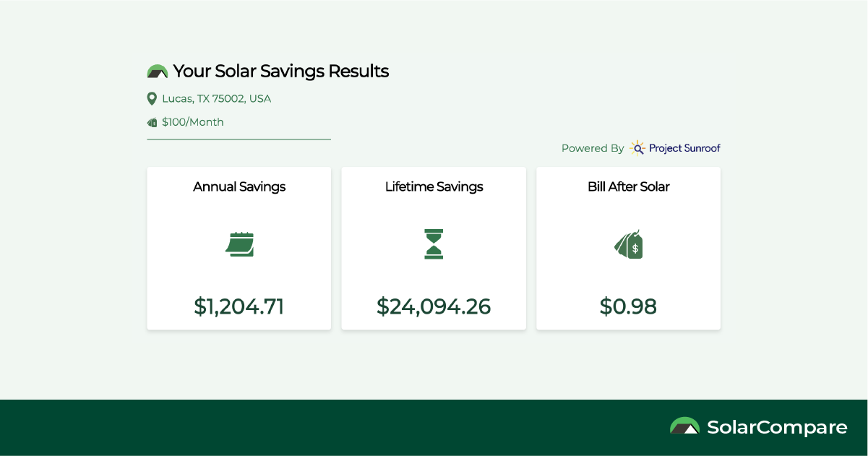This screenshot has width=868, height=456.
Task: Switch to the Lifetime Savings card
Action: coord(433,186)
